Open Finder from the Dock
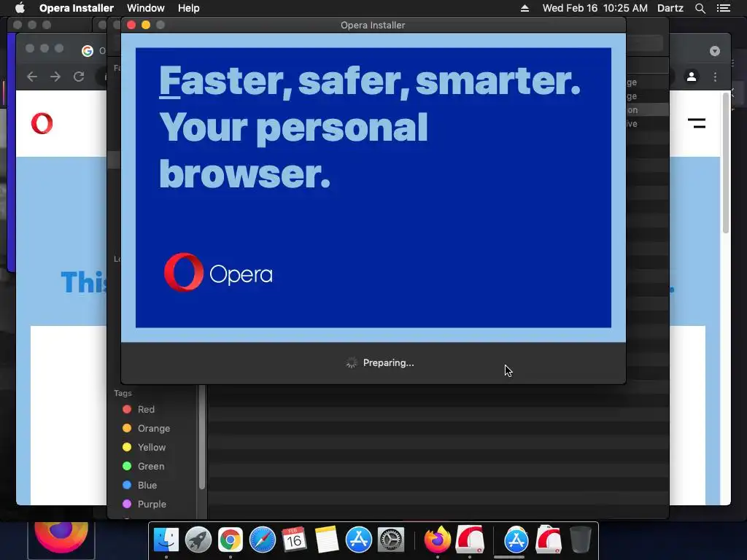Viewport: 747px width, 560px height. (x=166, y=540)
